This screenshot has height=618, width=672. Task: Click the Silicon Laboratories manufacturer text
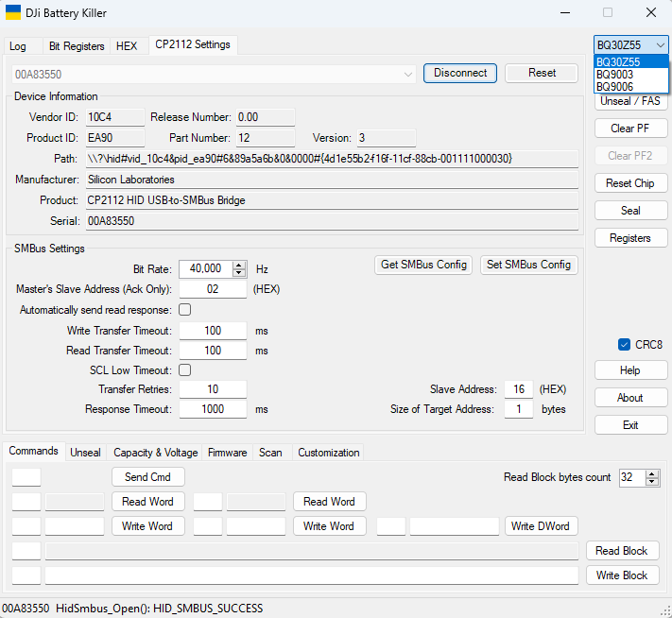tap(131, 180)
